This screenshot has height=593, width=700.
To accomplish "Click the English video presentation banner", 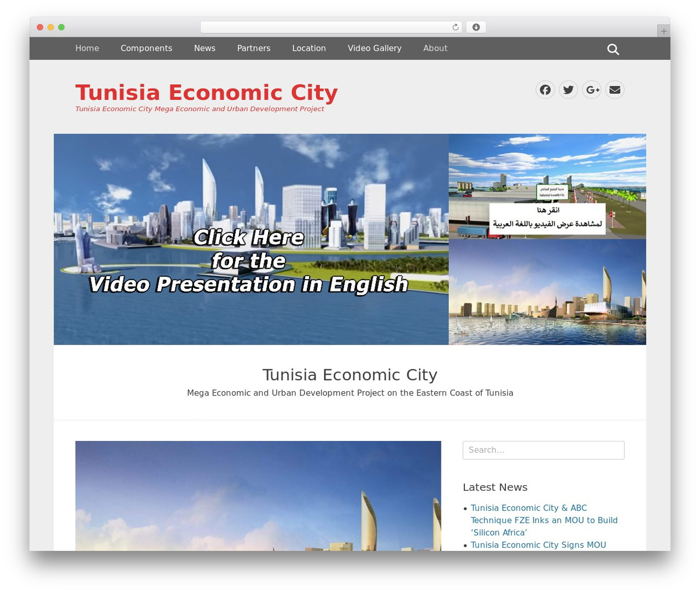I will pos(251,239).
